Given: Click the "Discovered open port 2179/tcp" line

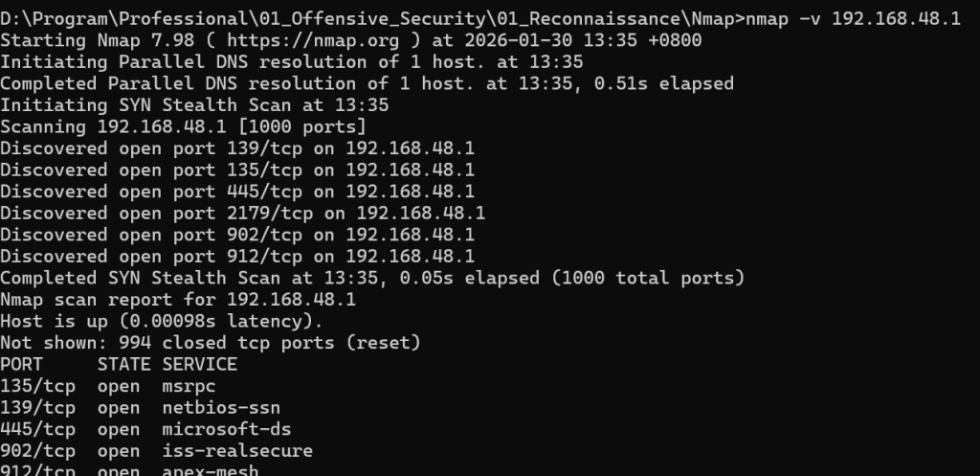Looking at the screenshot, I should 242,214.
